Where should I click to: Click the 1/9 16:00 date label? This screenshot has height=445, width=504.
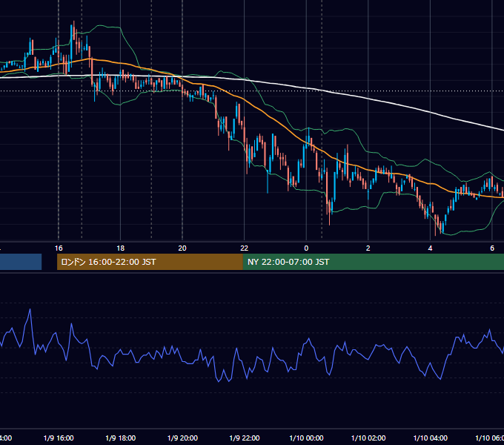(59, 438)
